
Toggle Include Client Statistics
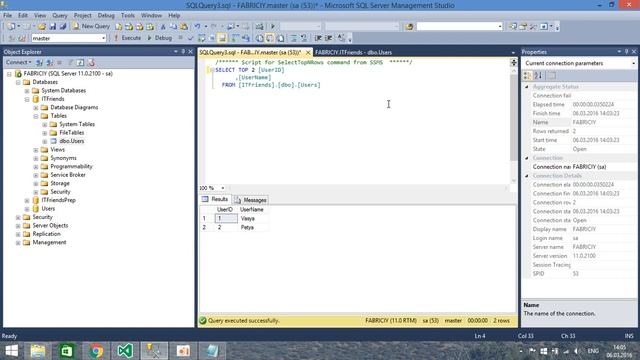pos(246,38)
